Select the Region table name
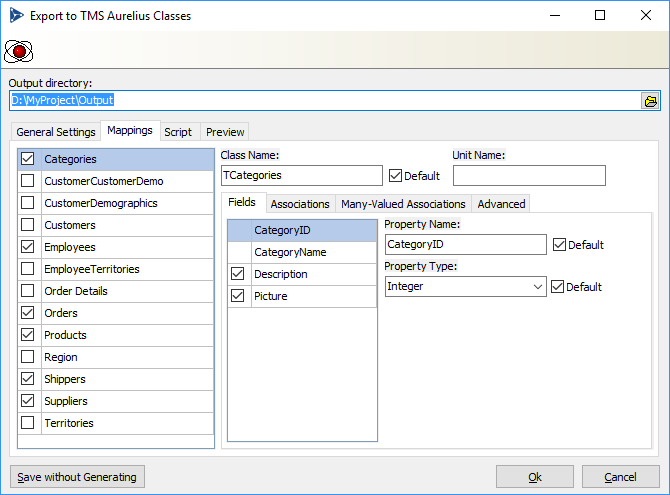The height and width of the screenshot is (495, 670). pos(61,357)
